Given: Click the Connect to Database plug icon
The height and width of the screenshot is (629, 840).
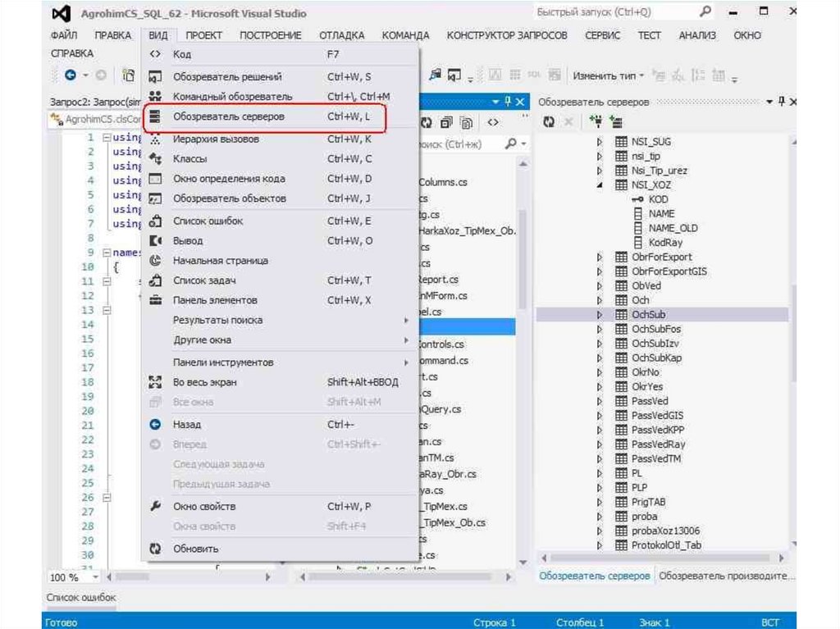Looking at the screenshot, I should click(596, 122).
